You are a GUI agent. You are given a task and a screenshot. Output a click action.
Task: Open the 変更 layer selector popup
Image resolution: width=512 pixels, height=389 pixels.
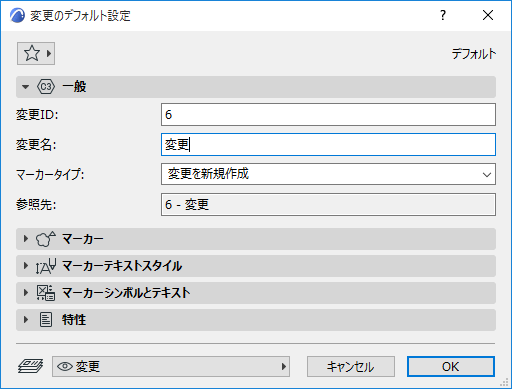tap(171, 366)
